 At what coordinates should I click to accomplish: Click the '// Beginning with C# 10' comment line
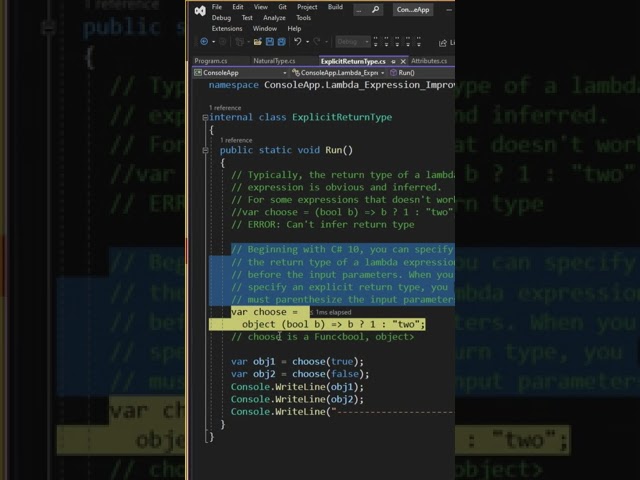coord(342,249)
